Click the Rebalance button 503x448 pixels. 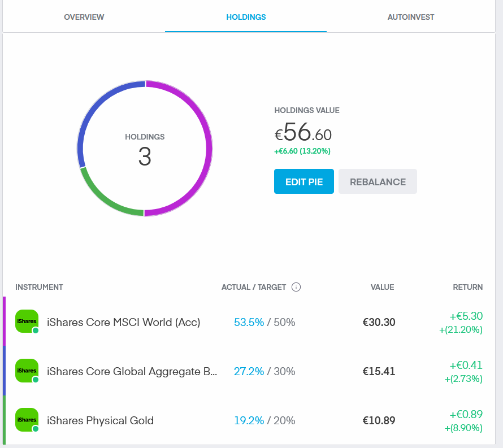pyautogui.click(x=378, y=181)
